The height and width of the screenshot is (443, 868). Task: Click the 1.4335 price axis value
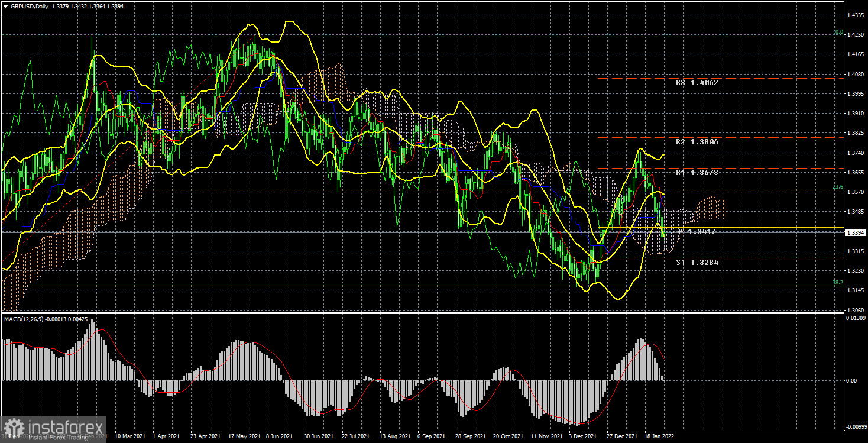855,15
